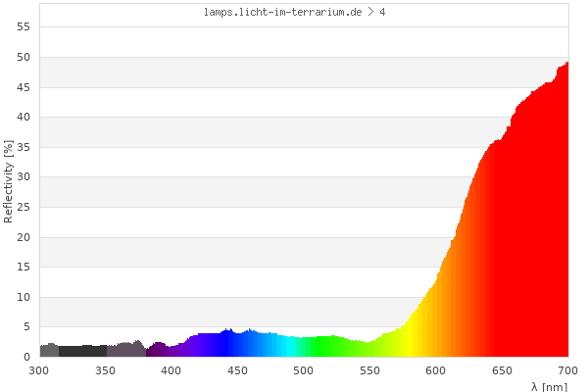Viewport: 588px width, 392px height.
Task: Click the large red spectrum area
Action: tap(529, 245)
